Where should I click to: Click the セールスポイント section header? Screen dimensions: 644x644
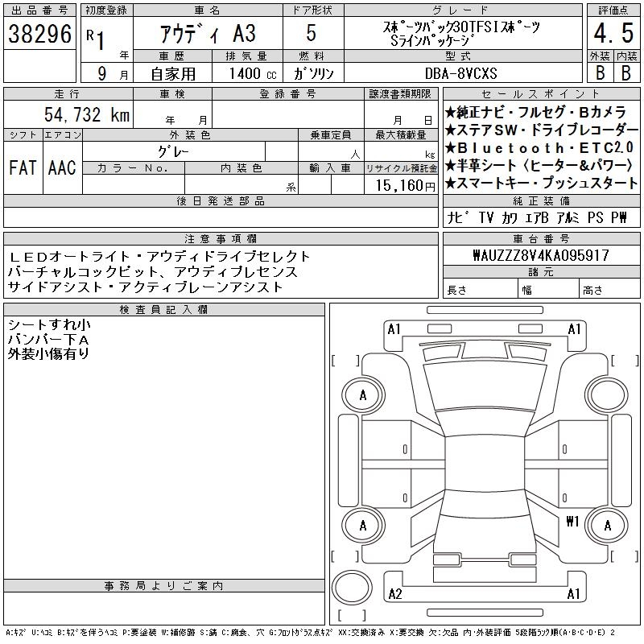pos(541,93)
